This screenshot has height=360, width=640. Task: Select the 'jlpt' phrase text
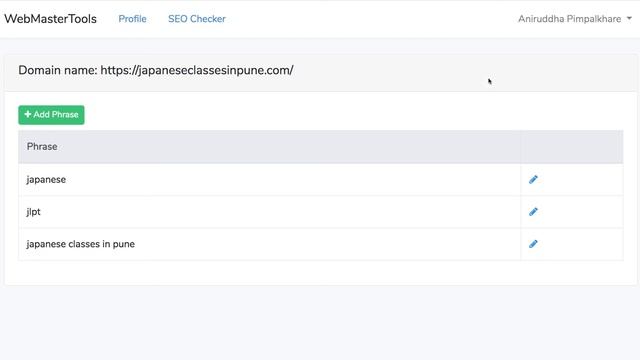click(x=33, y=212)
